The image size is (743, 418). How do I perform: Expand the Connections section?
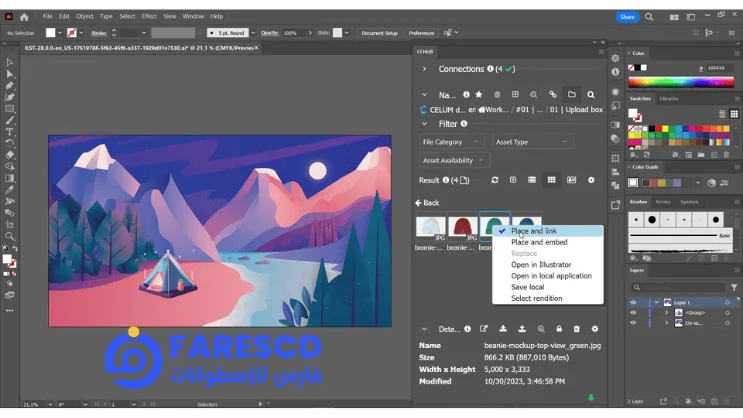(x=425, y=69)
